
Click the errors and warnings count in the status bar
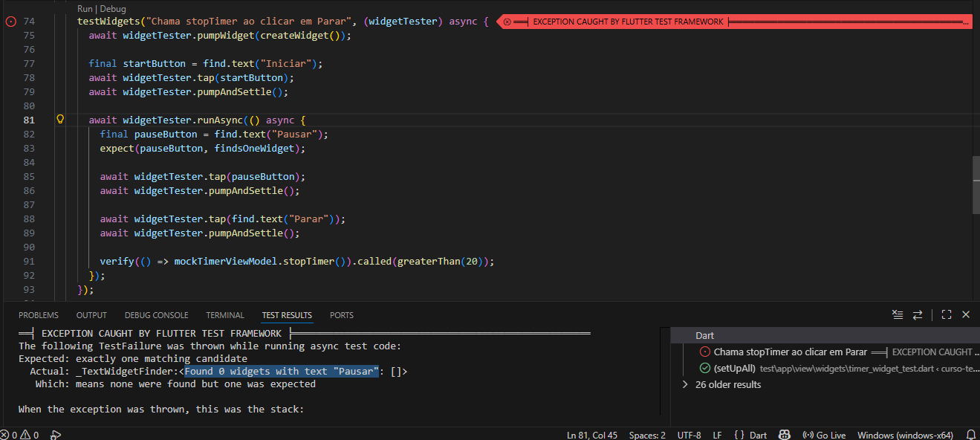point(20,435)
